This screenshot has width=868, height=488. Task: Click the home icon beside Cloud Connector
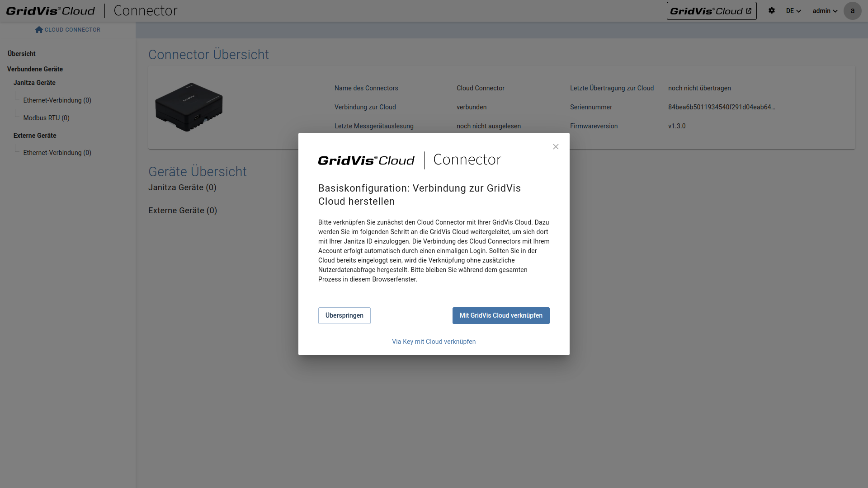tap(39, 29)
